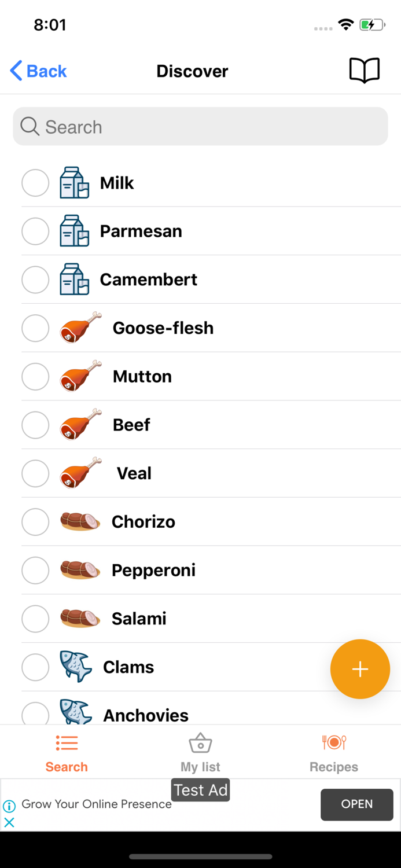Image resolution: width=401 pixels, height=868 pixels.
Task: Open the Recipes tab
Action: (x=334, y=752)
